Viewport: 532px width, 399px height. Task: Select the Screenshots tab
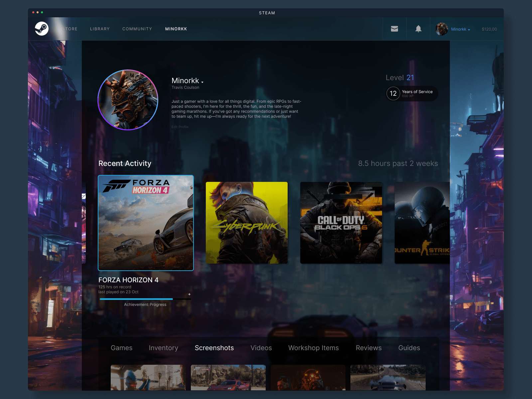(x=214, y=348)
